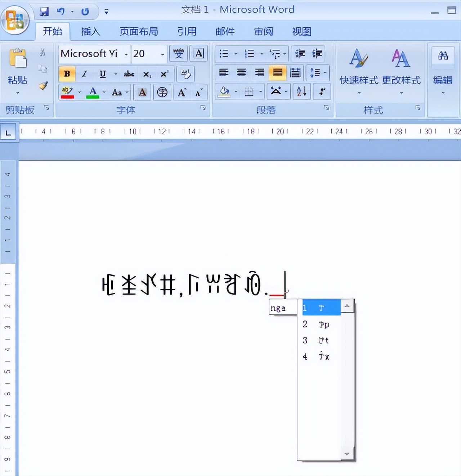Screen dimensions: 461x476
Task: Apply strikethrough to the text
Action: (x=129, y=74)
